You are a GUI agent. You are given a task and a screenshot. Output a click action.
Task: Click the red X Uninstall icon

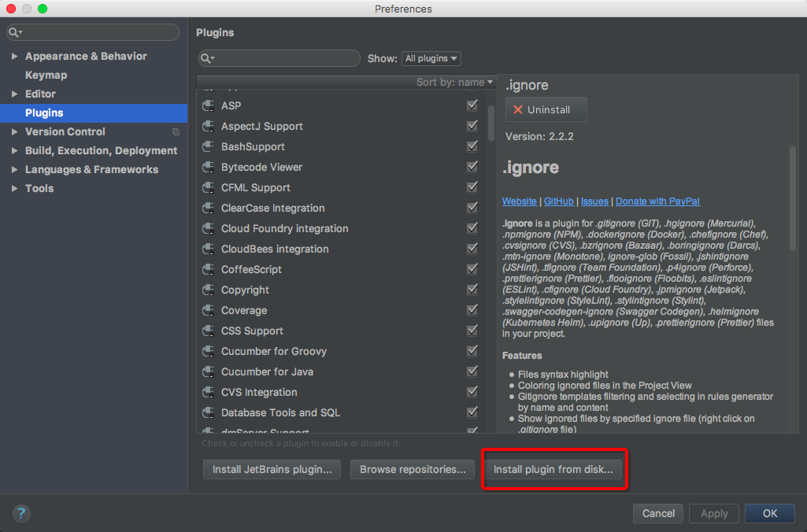tap(518, 109)
